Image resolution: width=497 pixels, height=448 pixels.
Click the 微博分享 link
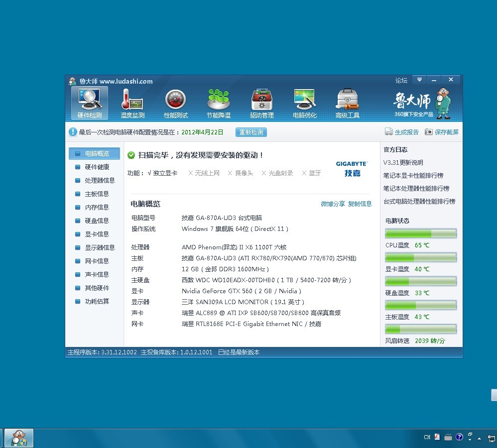click(333, 204)
